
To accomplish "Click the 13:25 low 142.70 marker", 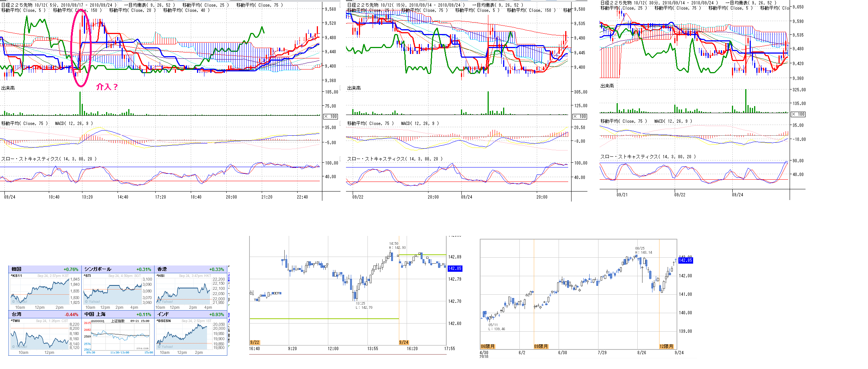I will (364, 305).
